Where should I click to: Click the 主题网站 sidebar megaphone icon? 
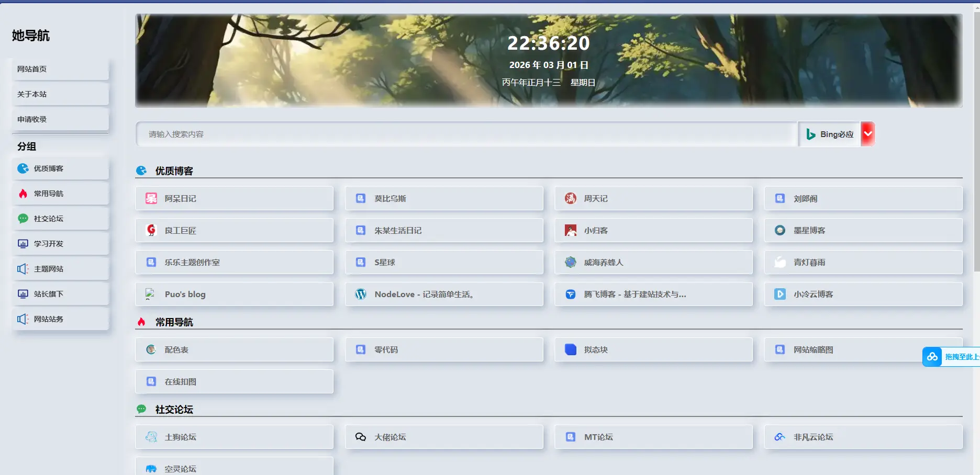point(23,269)
